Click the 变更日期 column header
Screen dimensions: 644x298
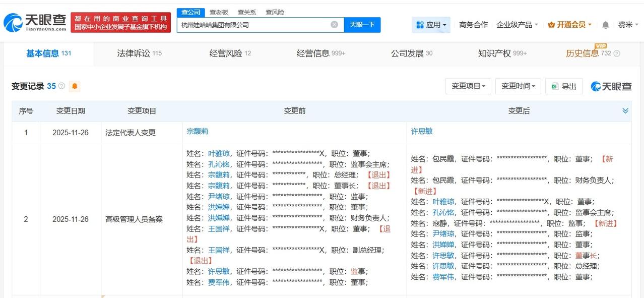tap(71, 111)
